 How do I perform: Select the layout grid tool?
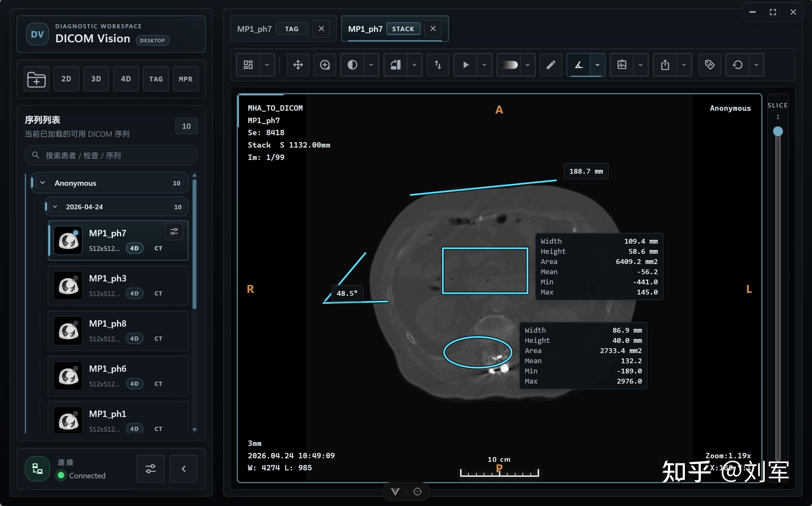pyautogui.click(x=248, y=65)
